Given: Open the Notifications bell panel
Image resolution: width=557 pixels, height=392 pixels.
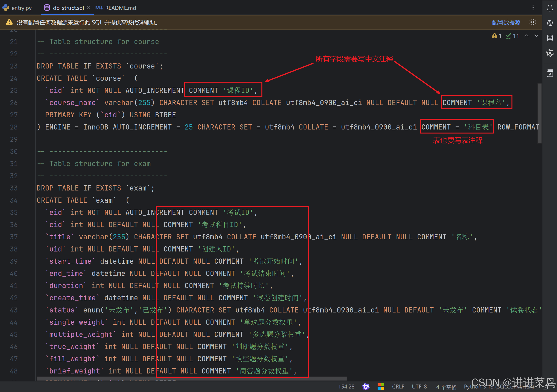Looking at the screenshot, I should pyautogui.click(x=550, y=8).
